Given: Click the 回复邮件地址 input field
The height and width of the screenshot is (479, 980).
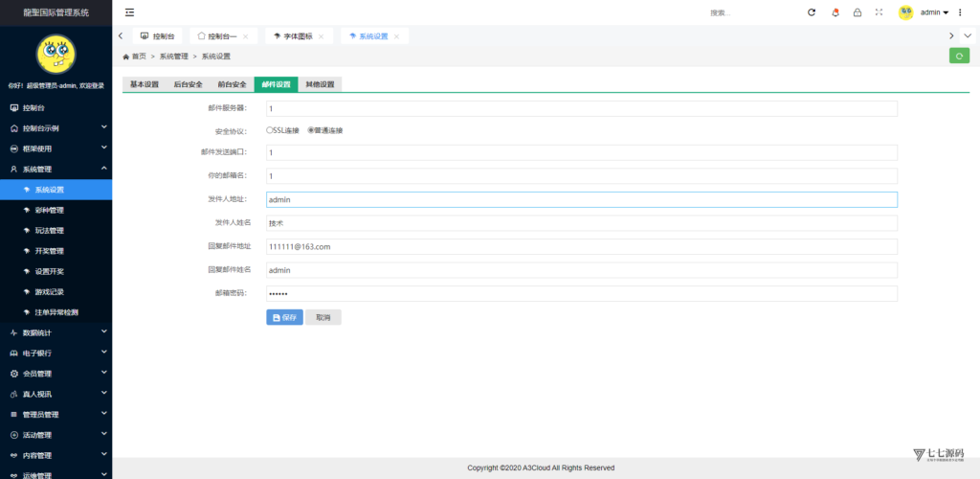Looking at the screenshot, I should (581, 247).
